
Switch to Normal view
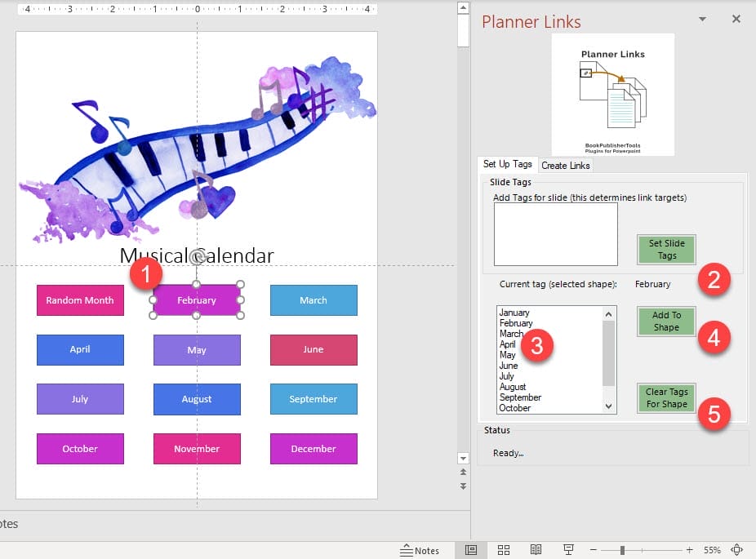(x=471, y=550)
